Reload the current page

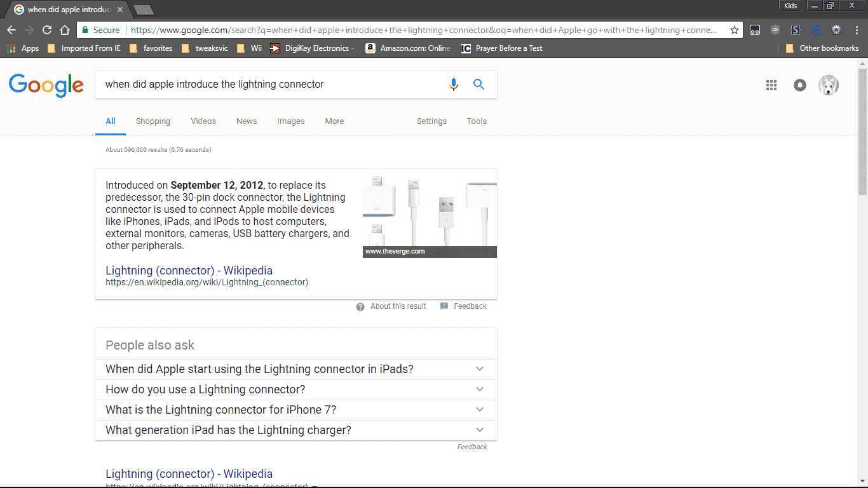47,30
